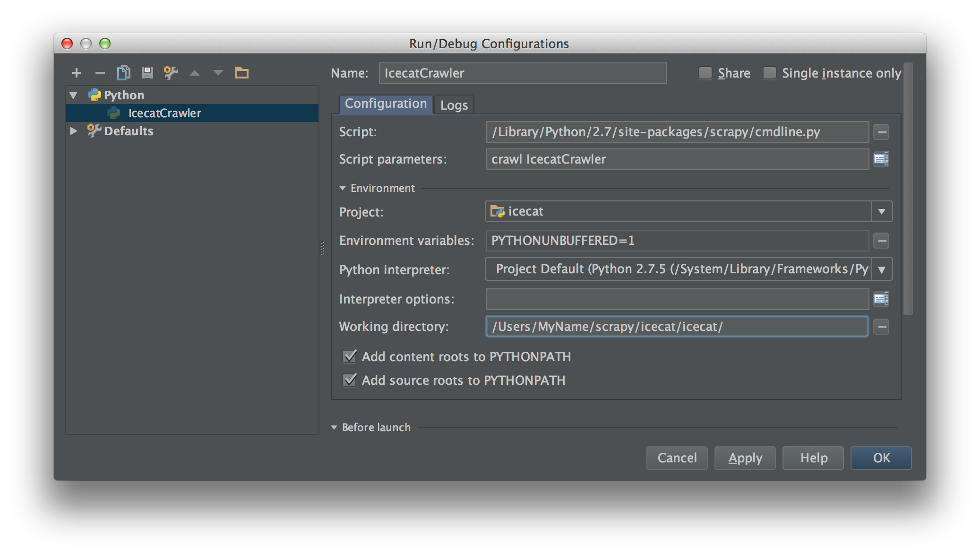This screenshot has width=980, height=555.
Task: Open edit defaults via wrench icon
Action: point(171,73)
